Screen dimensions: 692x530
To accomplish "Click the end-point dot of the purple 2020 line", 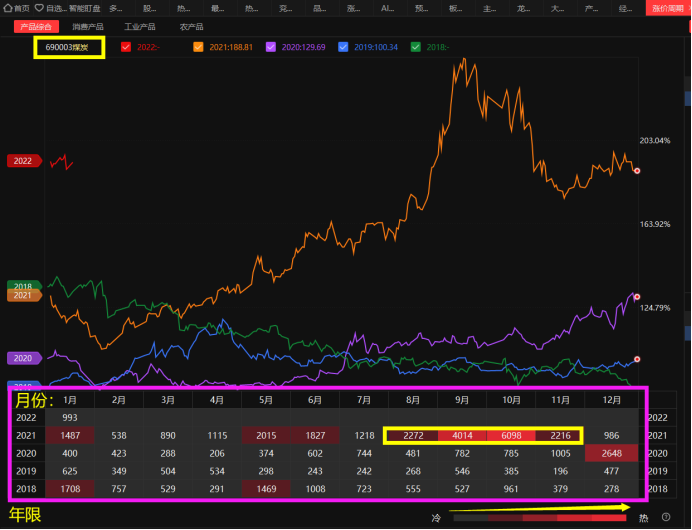I will (x=637, y=297).
